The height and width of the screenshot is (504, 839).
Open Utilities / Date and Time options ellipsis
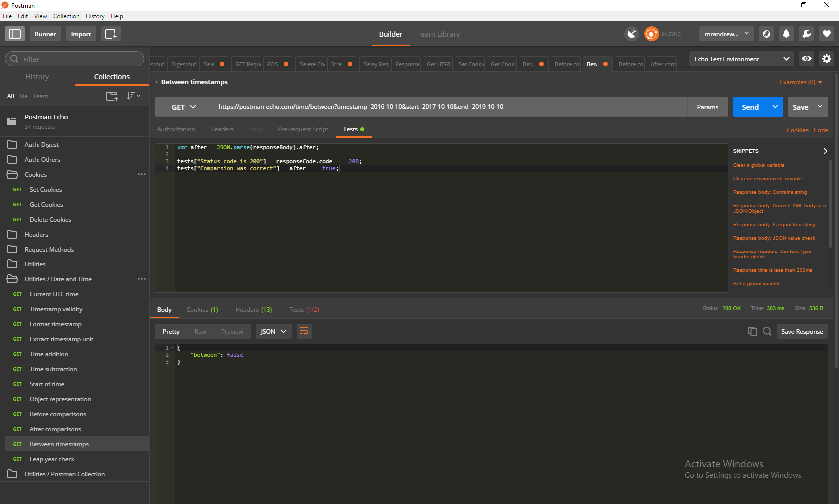(142, 279)
